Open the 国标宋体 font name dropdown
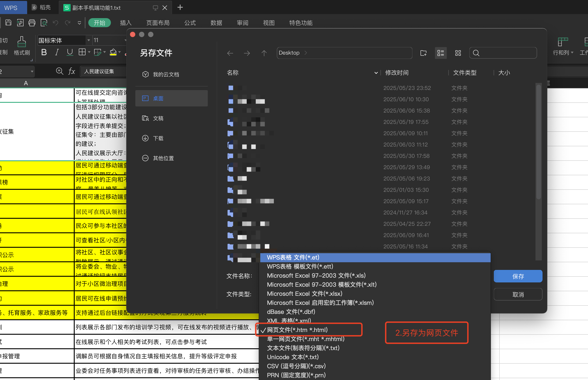This screenshot has height=380, width=588. [88, 40]
